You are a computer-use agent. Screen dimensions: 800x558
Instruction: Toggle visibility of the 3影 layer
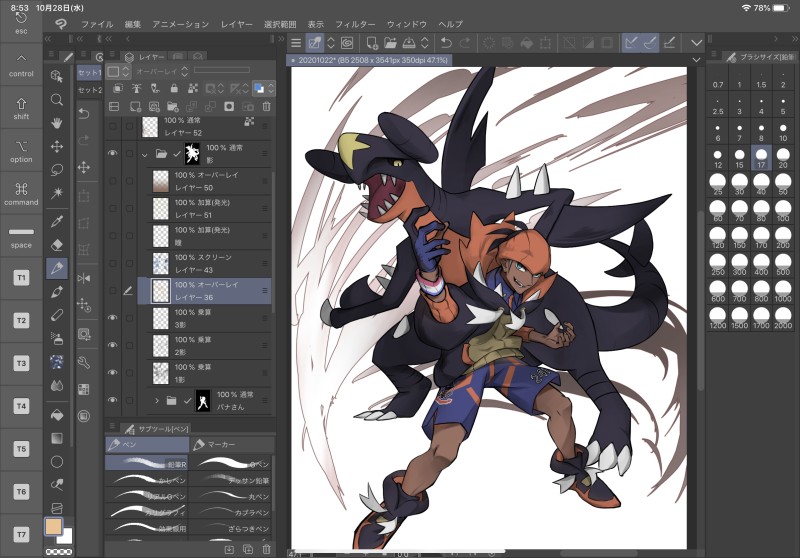[112, 318]
